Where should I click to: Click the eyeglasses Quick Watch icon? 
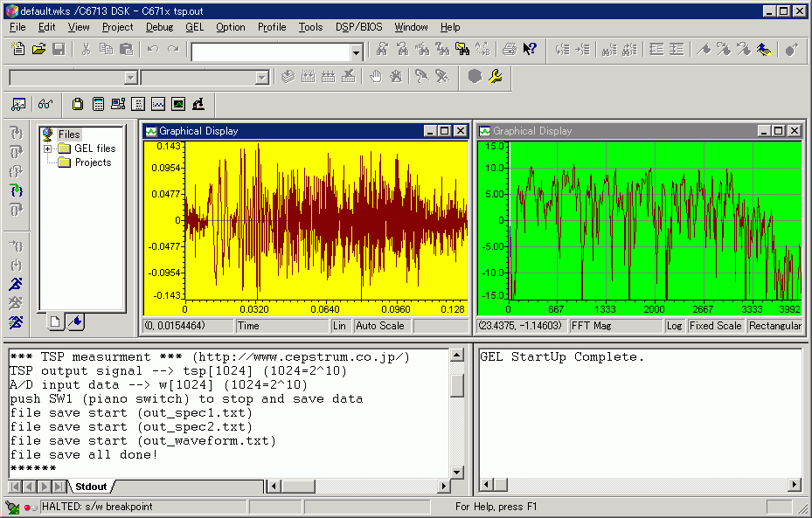coord(45,105)
